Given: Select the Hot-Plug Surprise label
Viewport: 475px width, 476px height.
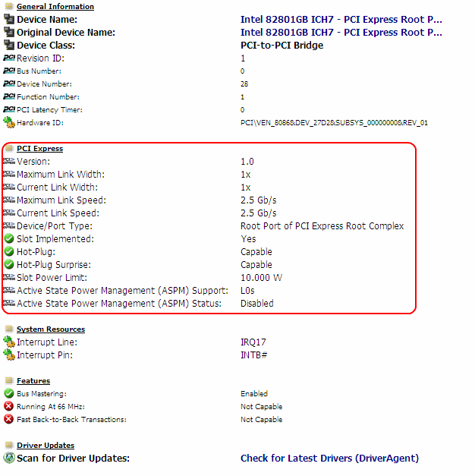Looking at the screenshot, I should pyautogui.click(x=54, y=265).
